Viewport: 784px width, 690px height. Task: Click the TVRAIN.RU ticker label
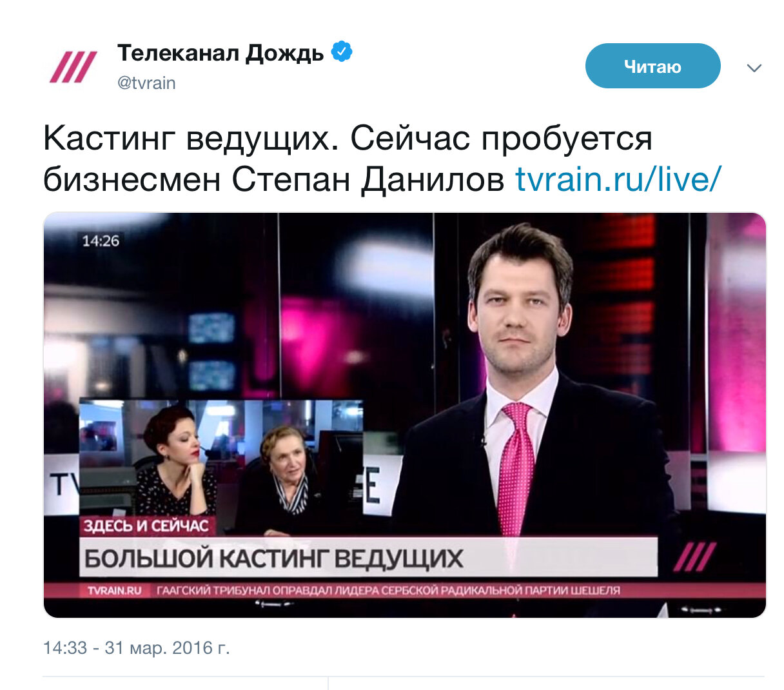click(x=115, y=590)
